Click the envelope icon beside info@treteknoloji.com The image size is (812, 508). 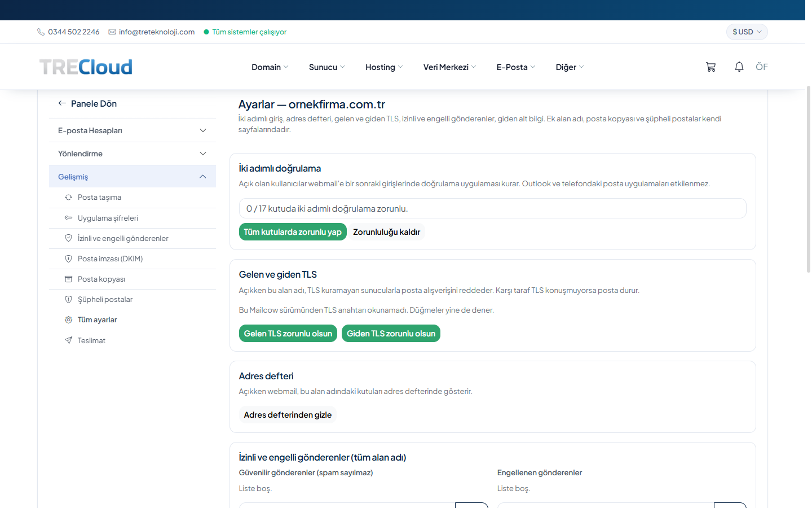(x=112, y=32)
